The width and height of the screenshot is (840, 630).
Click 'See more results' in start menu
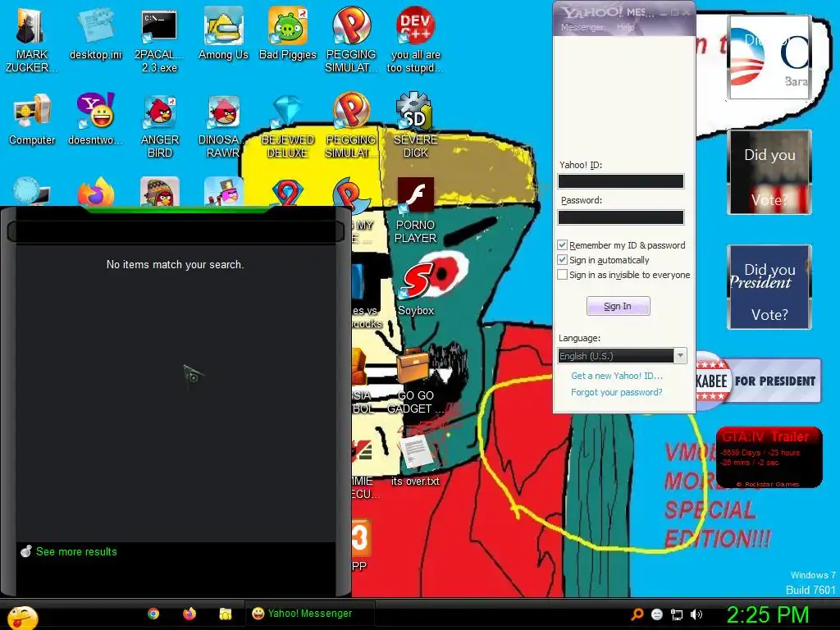[76, 551]
